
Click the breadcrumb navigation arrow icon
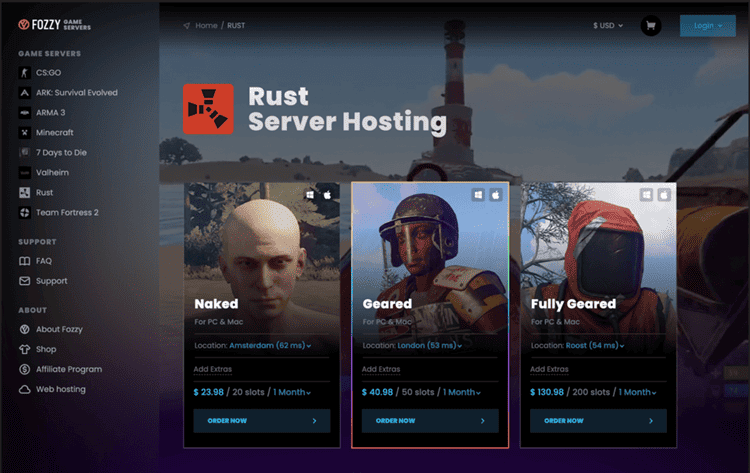(187, 25)
